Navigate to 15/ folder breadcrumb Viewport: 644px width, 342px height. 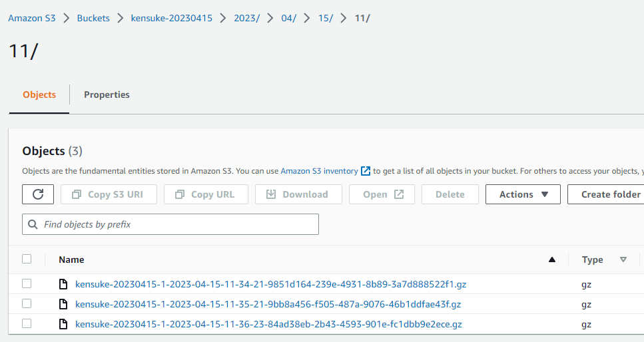[326, 18]
